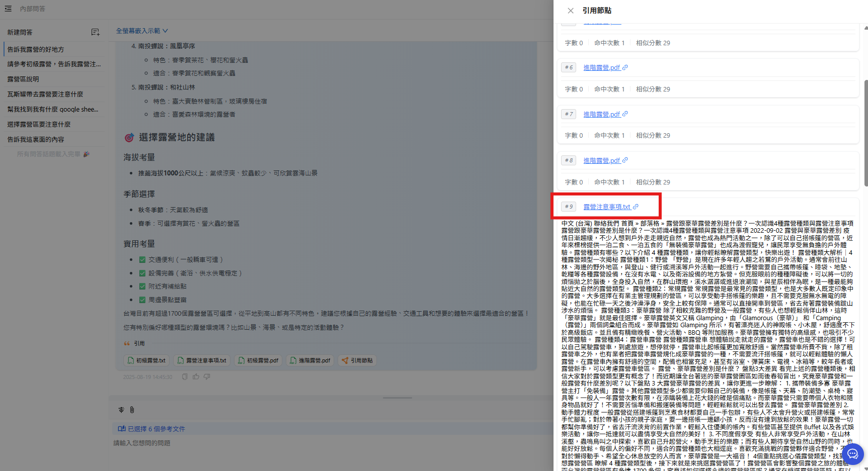Image resolution: width=868 pixels, height=471 pixels.
Task: Close the 引用節點 side panel
Action: 570,11
